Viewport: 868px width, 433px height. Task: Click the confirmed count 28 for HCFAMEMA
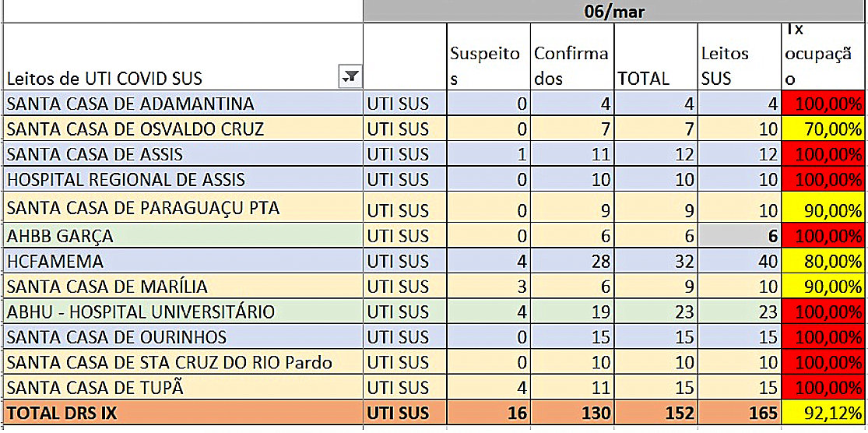tap(571, 262)
